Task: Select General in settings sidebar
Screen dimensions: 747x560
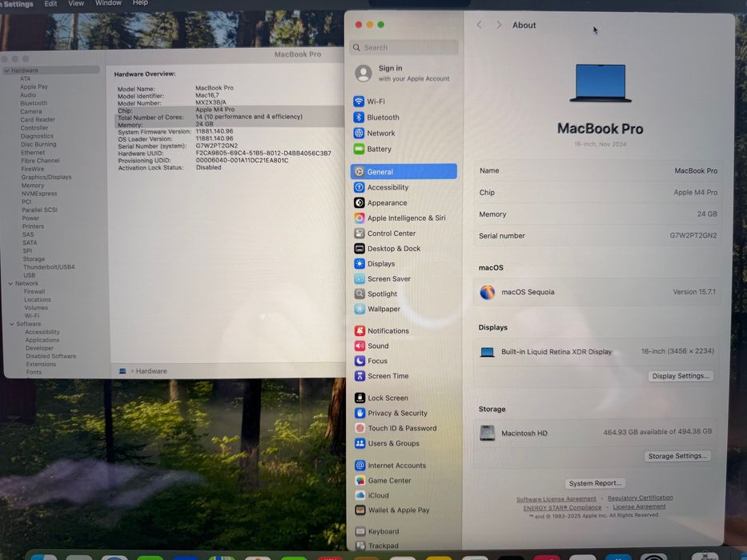Action: click(404, 171)
